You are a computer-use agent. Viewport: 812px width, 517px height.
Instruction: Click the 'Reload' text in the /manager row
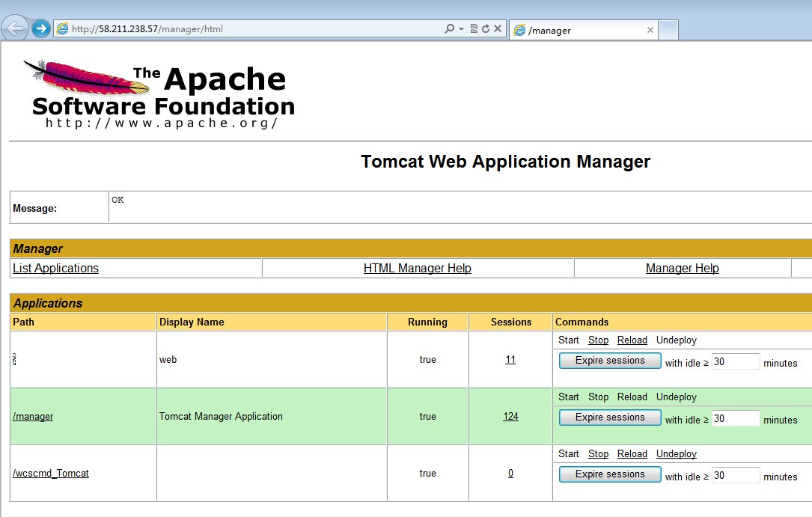(632, 397)
